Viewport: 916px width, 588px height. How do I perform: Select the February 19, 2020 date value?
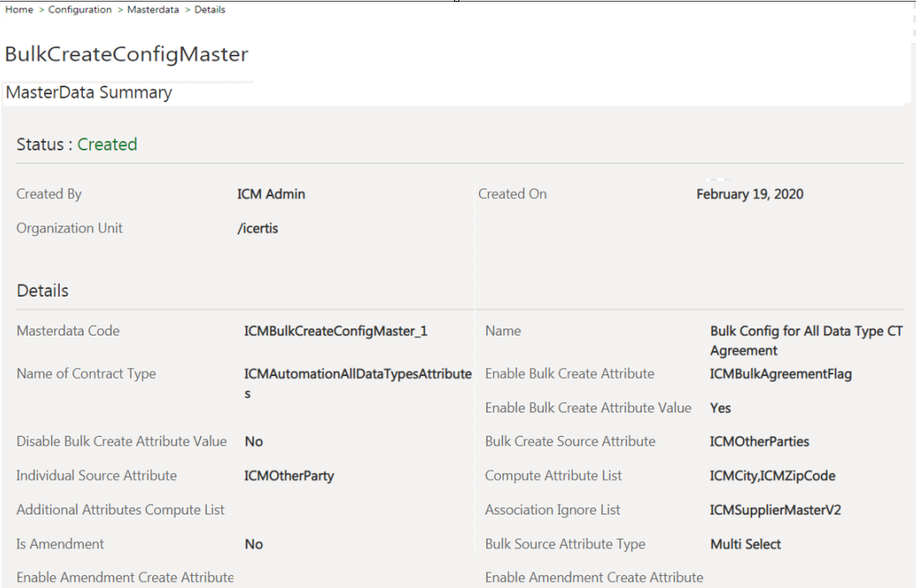click(x=749, y=195)
